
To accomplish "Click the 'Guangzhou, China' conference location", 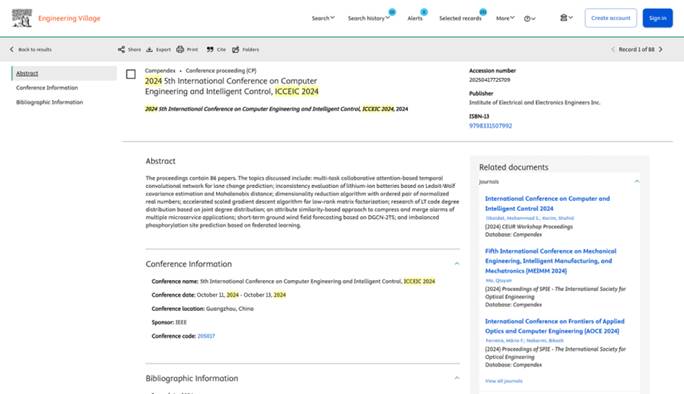I will point(230,308).
